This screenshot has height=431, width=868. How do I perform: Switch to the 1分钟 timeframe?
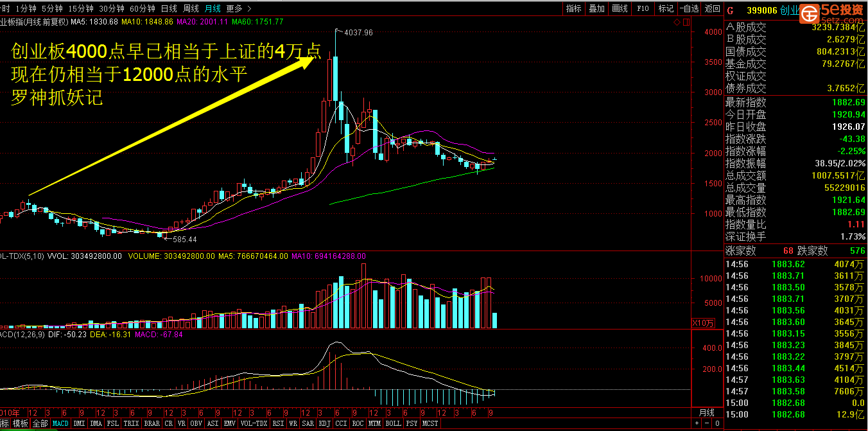pos(25,8)
